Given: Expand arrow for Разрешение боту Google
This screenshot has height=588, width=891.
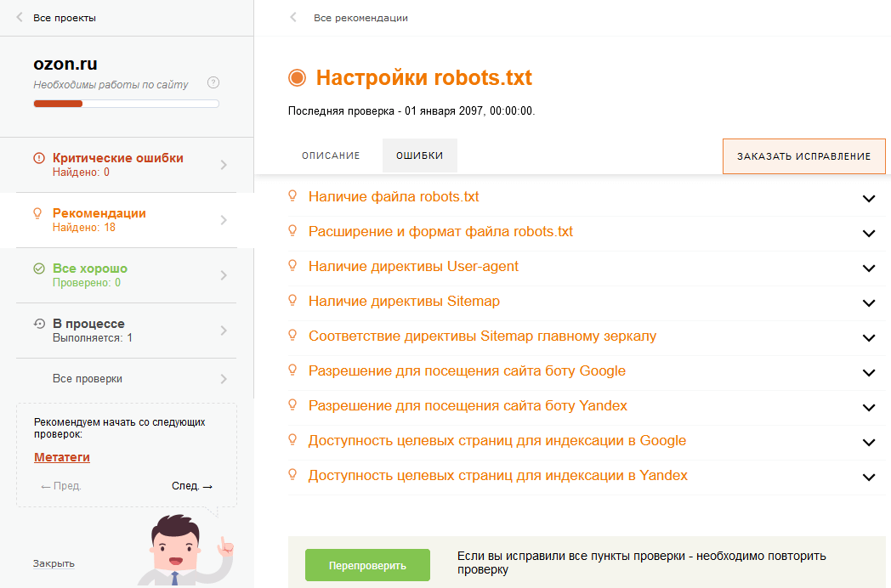Looking at the screenshot, I should tap(868, 373).
